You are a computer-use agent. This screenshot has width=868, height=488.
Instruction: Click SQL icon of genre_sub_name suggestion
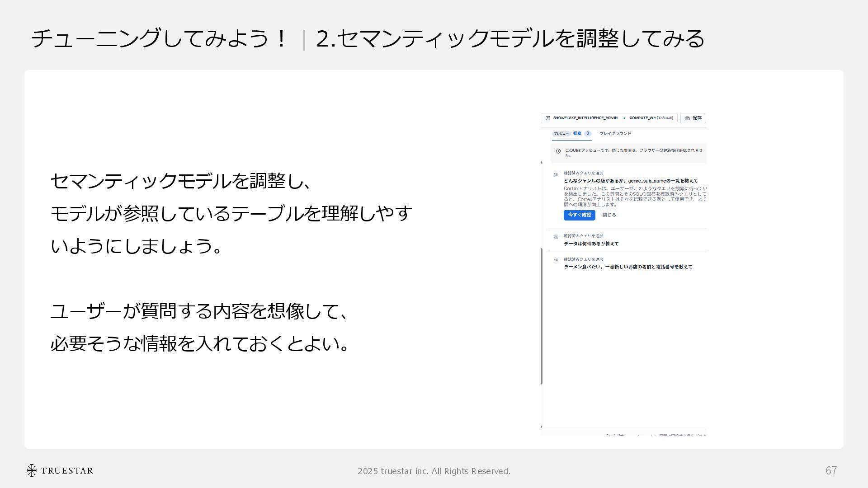(x=556, y=174)
